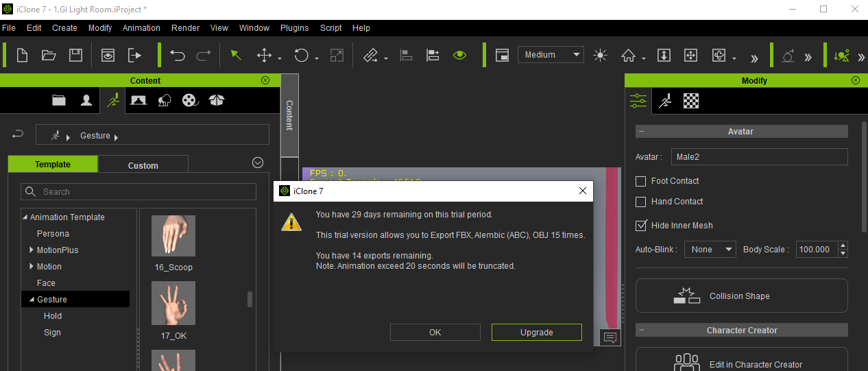
Task: Open the Pack box category in Content
Action: point(217,100)
